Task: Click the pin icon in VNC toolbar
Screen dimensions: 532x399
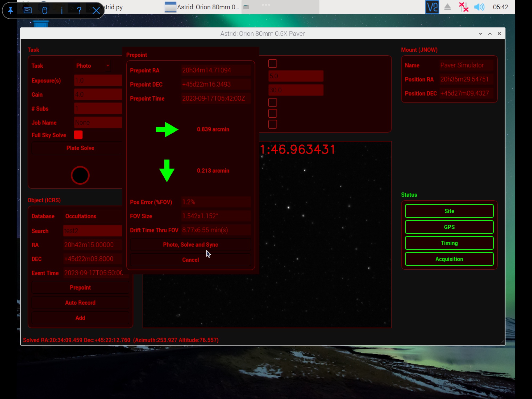Action: pos(11,10)
